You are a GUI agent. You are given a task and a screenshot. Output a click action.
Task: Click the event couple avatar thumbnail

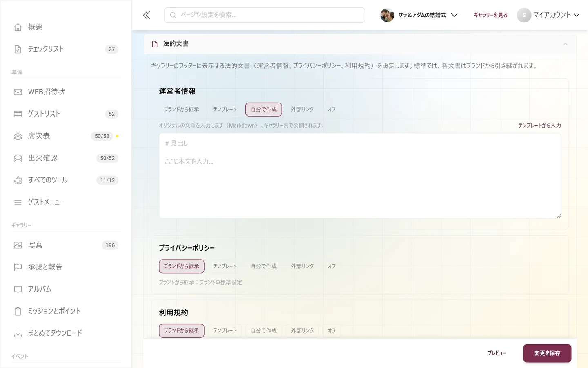(387, 15)
